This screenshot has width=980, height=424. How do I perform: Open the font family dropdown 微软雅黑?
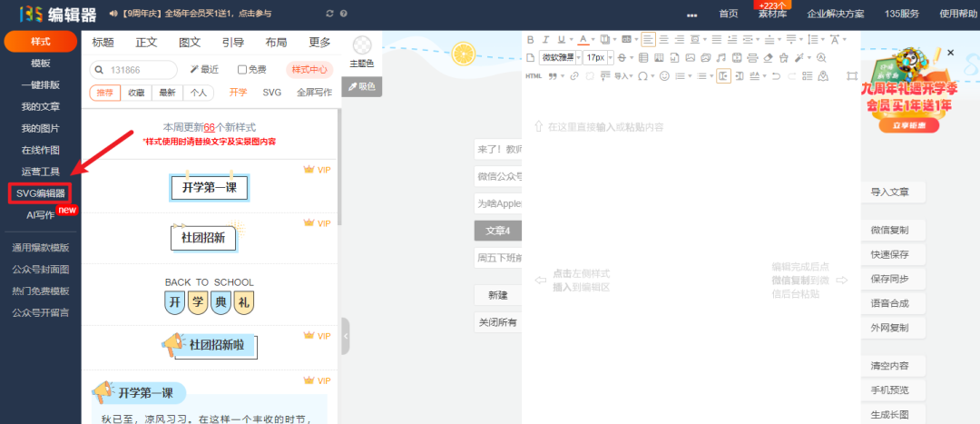click(x=561, y=57)
